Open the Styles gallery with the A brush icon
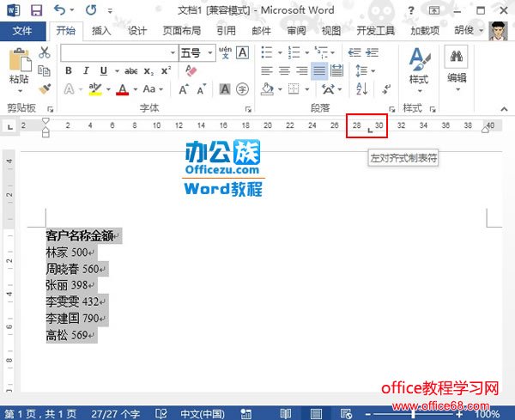 pos(420,58)
